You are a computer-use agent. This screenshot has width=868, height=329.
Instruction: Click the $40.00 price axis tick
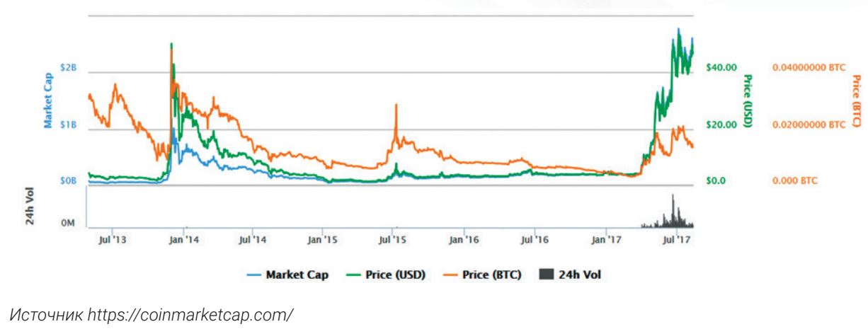click(721, 68)
